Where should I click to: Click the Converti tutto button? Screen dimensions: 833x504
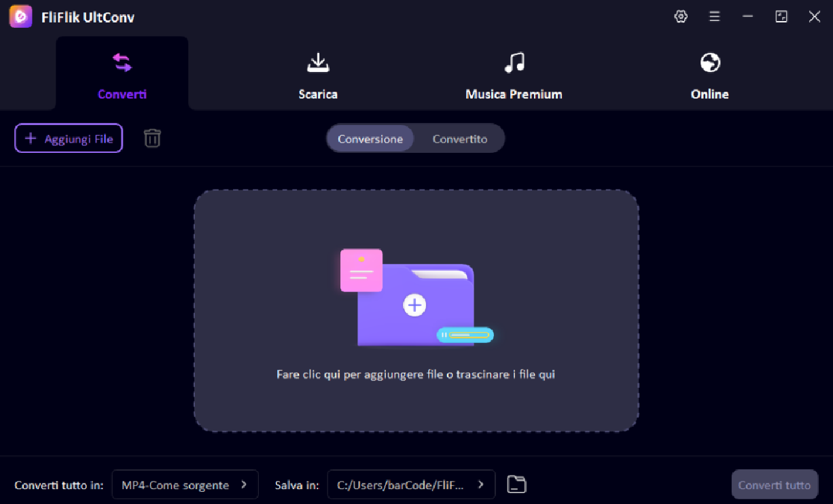click(775, 485)
